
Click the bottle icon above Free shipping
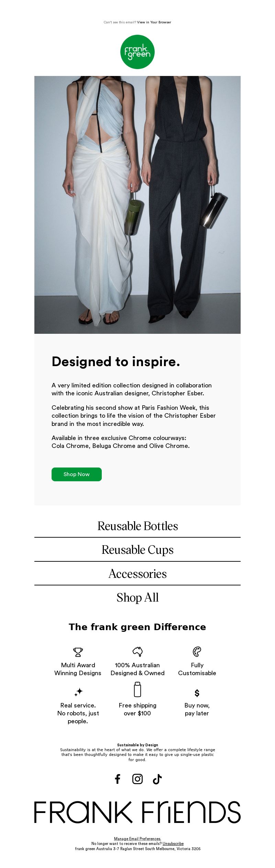tap(137, 689)
